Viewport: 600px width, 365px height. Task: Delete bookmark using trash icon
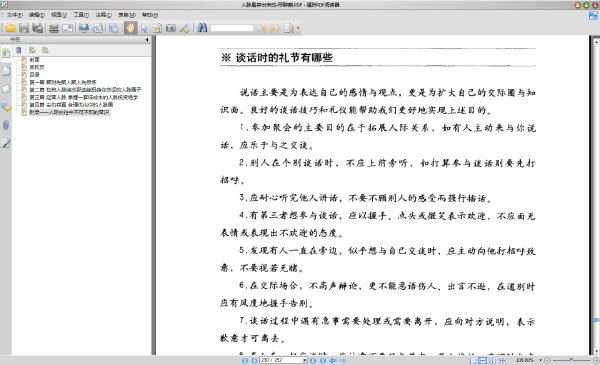pos(19,50)
